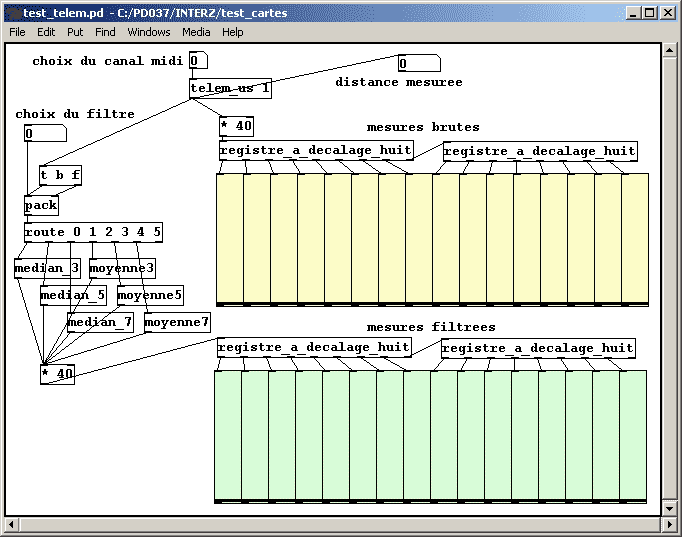
Task: Open the Edit menu
Action: tap(46, 32)
